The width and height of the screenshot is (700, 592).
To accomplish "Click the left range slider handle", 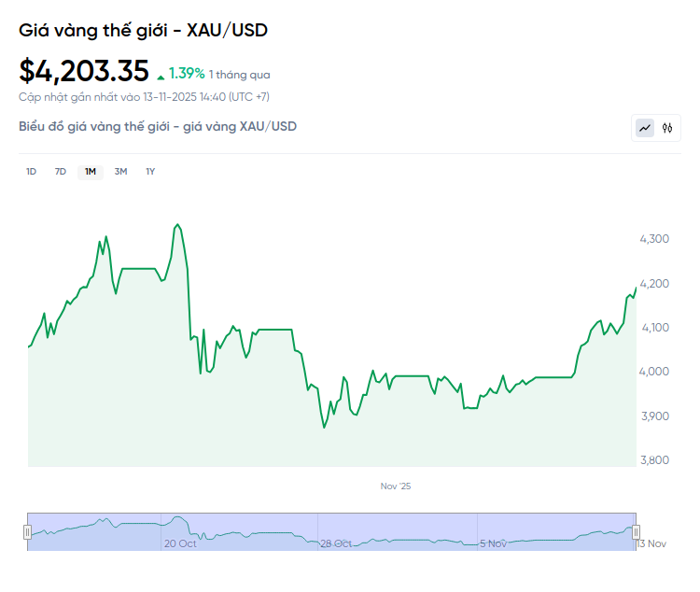I will pos(27,531).
